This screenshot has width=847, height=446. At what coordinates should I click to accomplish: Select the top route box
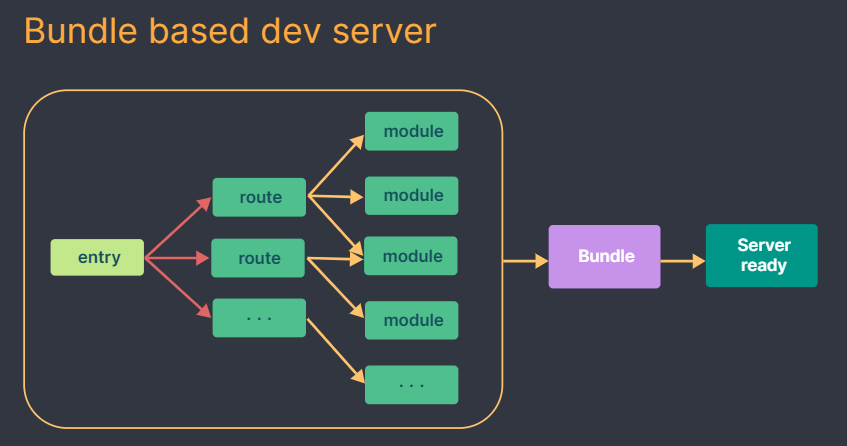[259, 197]
